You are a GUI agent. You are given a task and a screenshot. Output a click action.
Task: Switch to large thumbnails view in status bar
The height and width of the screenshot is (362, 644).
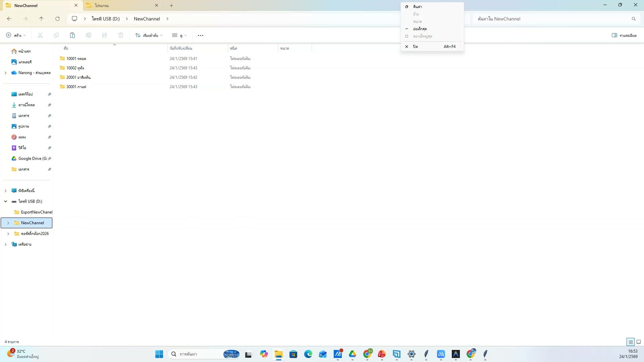639,342
